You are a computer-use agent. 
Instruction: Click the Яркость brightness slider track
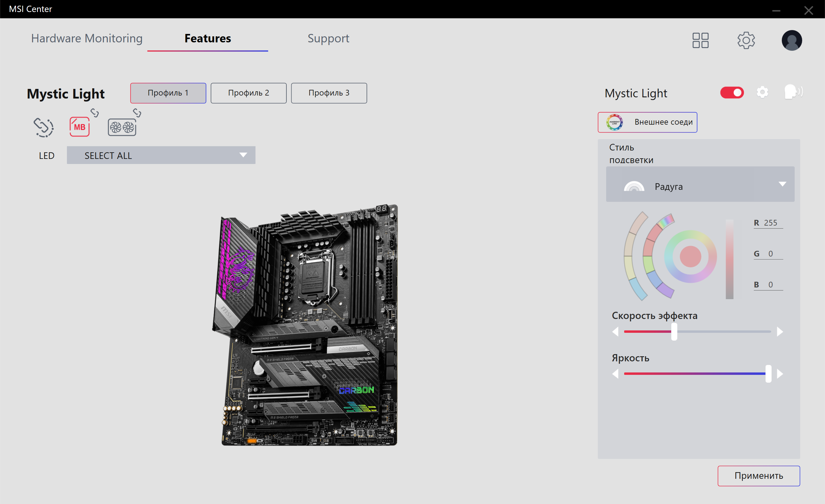[x=695, y=374]
